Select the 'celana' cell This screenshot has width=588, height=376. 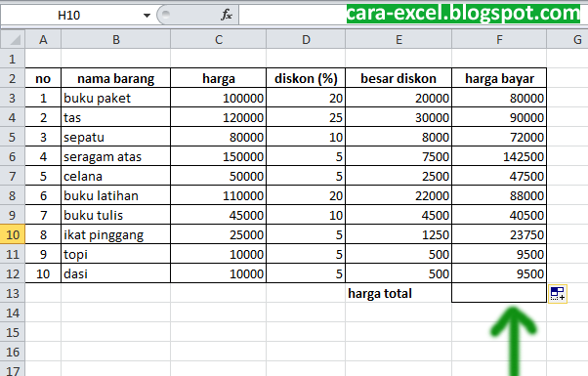tap(116, 176)
